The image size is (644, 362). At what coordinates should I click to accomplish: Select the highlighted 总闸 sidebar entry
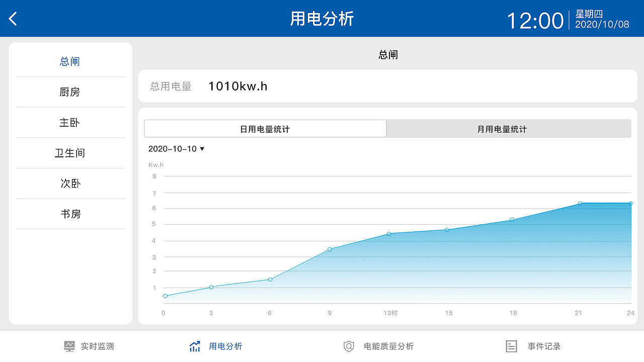pyautogui.click(x=70, y=61)
